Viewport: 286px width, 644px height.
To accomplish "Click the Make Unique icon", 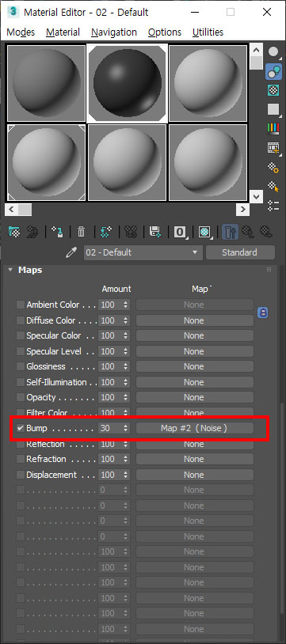I will (x=131, y=232).
